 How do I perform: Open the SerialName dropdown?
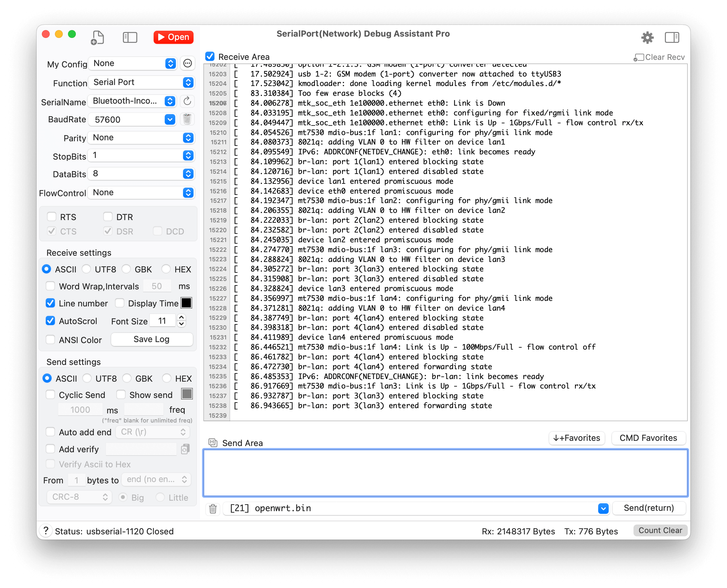tap(132, 101)
